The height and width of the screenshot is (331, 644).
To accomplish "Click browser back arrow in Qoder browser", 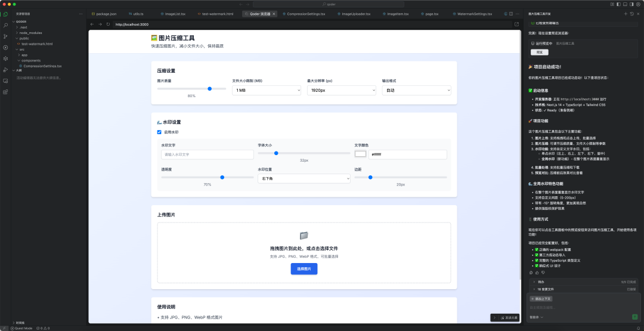I will [92, 24].
